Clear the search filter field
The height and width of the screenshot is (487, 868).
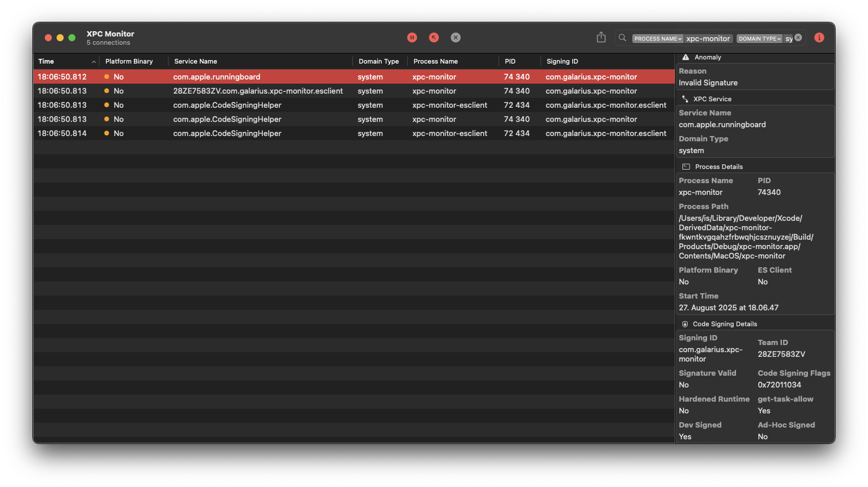coord(798,38)
